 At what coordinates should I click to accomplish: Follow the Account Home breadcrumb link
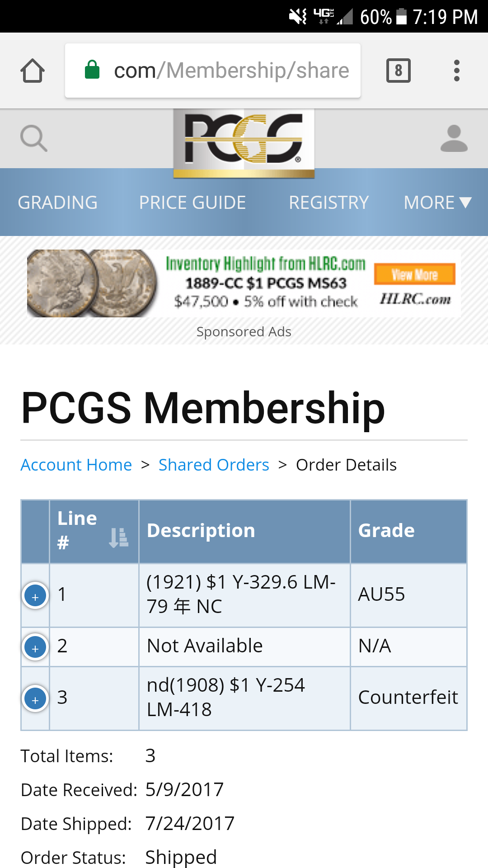[x=76, y=465]
